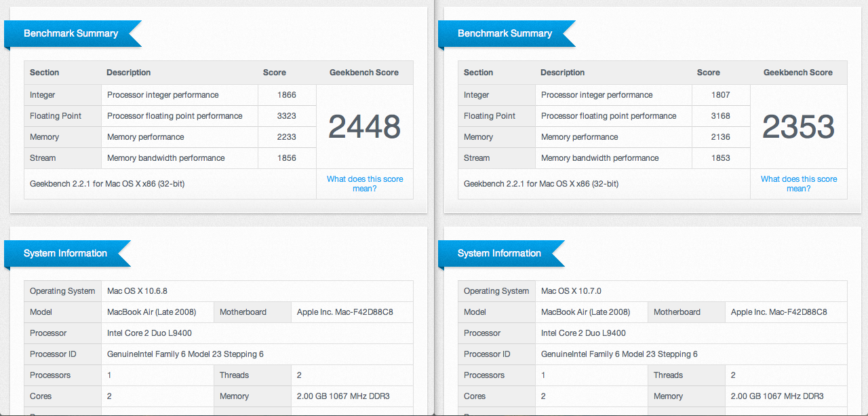Click Processors value '1' in the 10.6.8 window
Viewport: 868px width, 416px height.
click(x=109, y=375)
